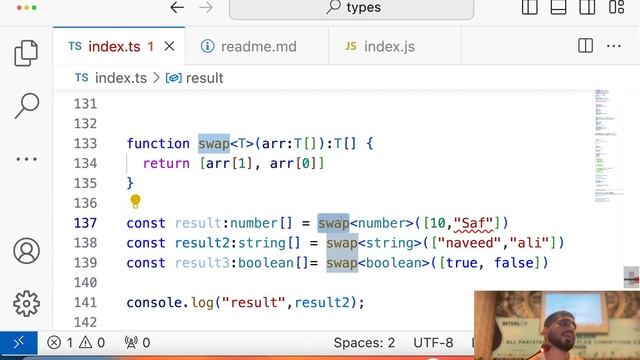Image resolution: width=640 pixels, height=360 pixels.
Task: Open the remote window status bar button
Action: tap(19, 342)
